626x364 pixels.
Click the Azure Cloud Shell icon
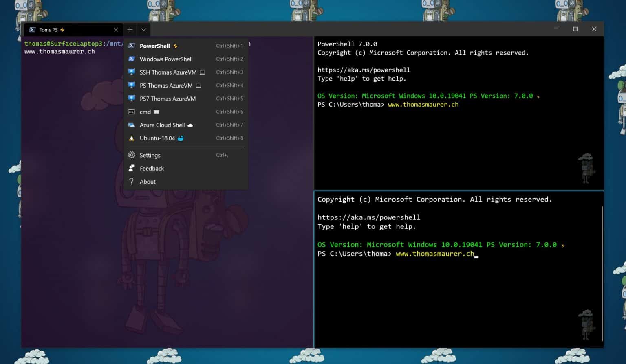click(131, 125)
